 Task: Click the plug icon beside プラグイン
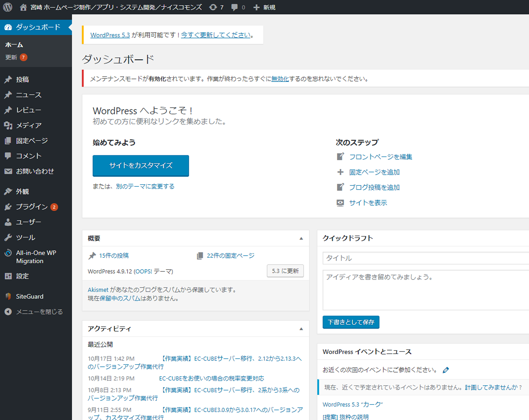8,207
